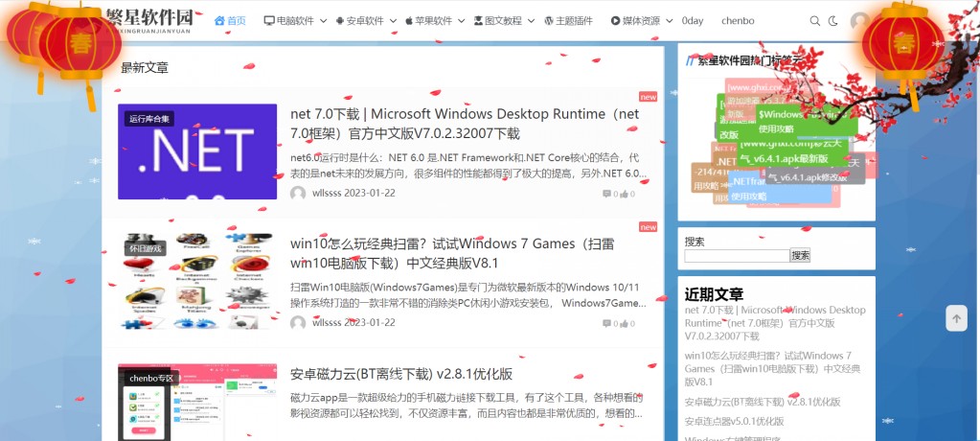980x441 pixels.
Task: Click the 繁星软件园 site logo
Action: (x=148, y=20)
